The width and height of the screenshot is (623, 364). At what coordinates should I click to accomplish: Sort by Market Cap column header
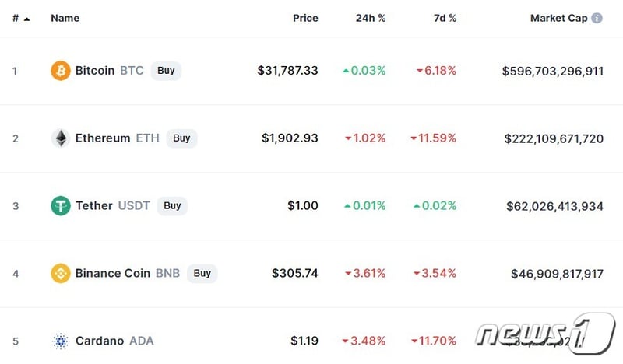point(558,18)
